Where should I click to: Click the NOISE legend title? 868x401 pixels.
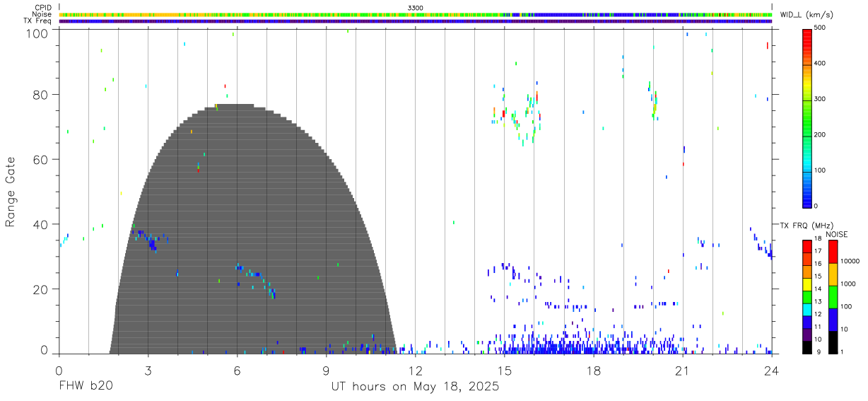838,234
